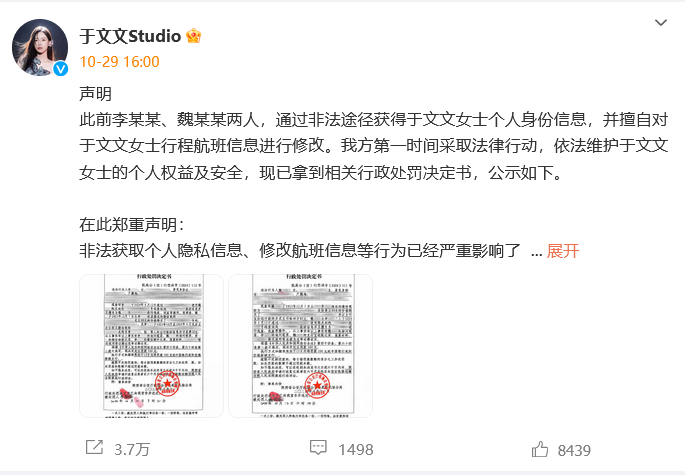Click the 于文文Studio profile avatar

pos(40,47)
